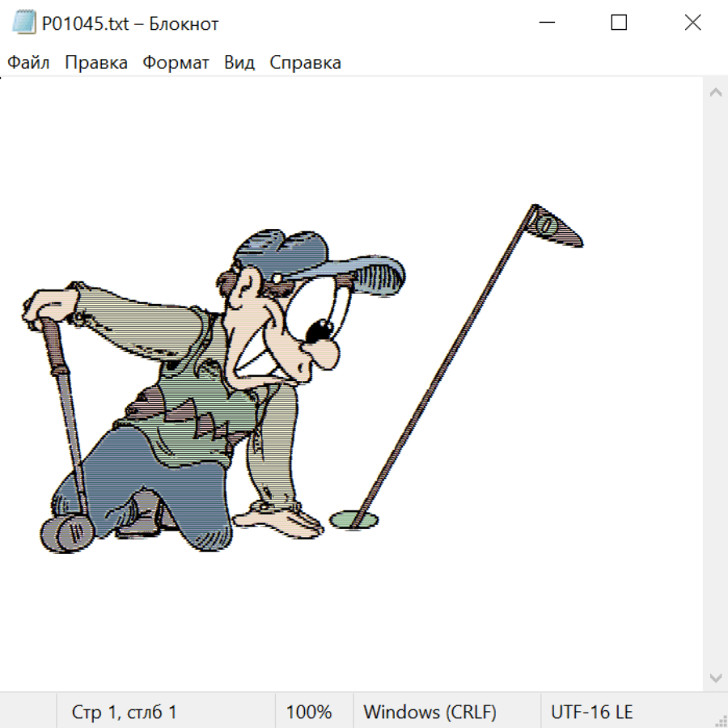Click the vertical scrollbar track
The width and height of the screenshot is (728, 728).
tap(715, 384)
